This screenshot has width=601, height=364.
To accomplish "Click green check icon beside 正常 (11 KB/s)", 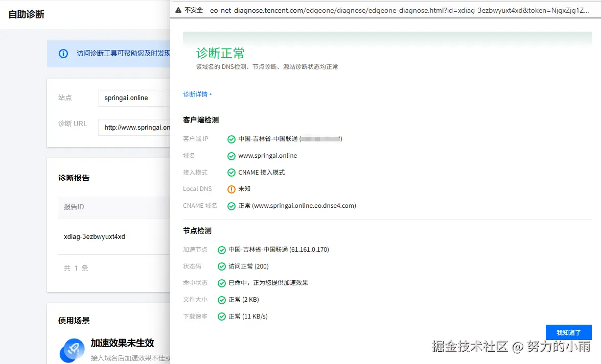I will 222,317.
